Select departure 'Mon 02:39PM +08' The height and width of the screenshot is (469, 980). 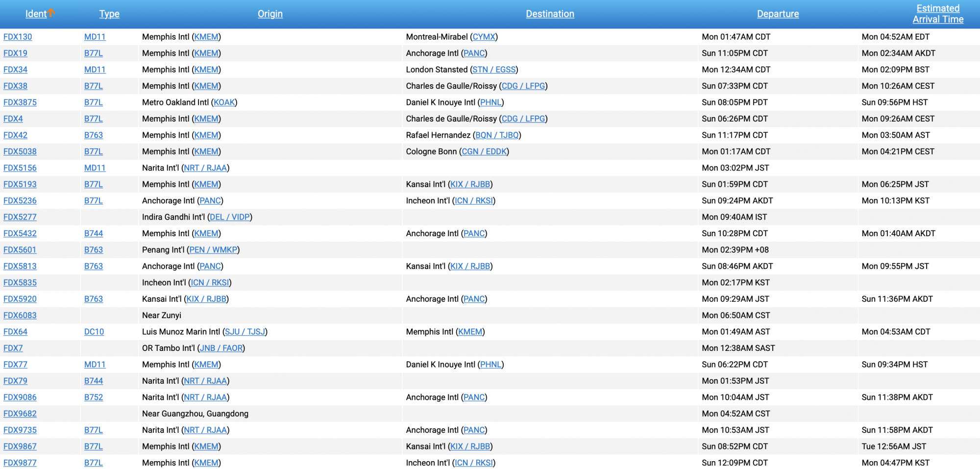click(735, 250)
